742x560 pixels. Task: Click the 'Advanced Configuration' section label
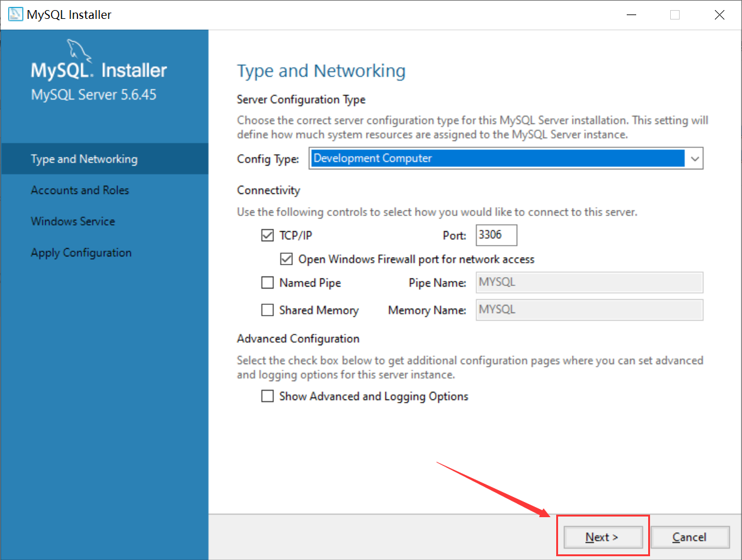pyautogui.click(x=298, y=339)
